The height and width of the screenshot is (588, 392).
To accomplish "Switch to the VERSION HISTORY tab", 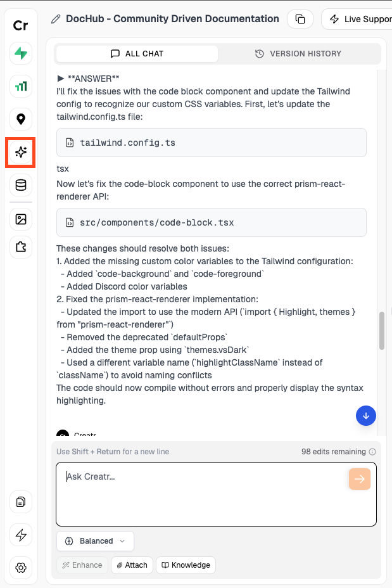I will 299,54.
